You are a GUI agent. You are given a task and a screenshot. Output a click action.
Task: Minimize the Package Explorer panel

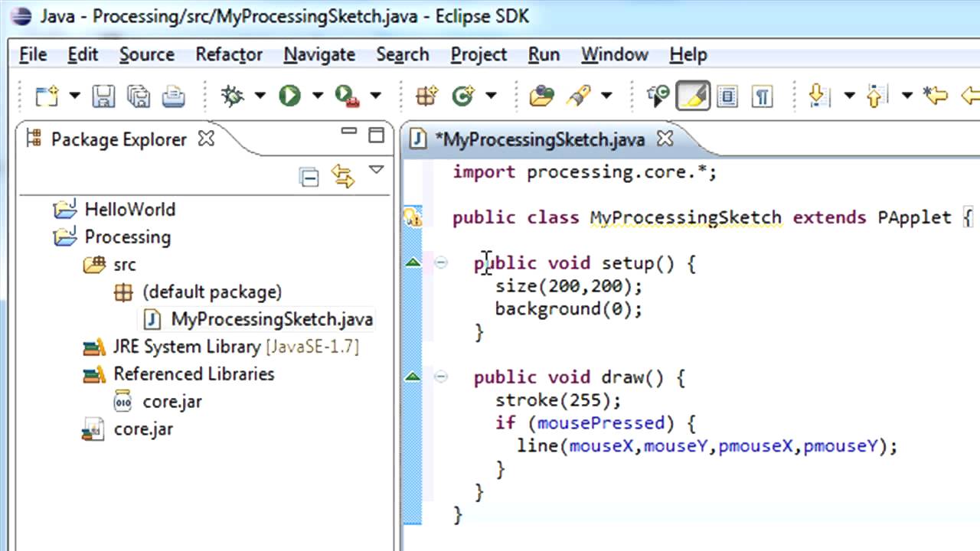point(349,132)
